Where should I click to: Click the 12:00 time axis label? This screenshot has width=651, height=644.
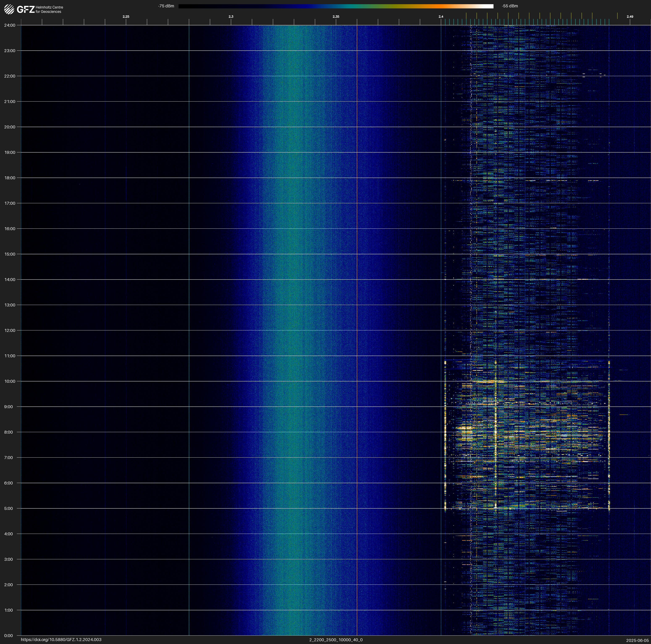(x=10, y=330)
